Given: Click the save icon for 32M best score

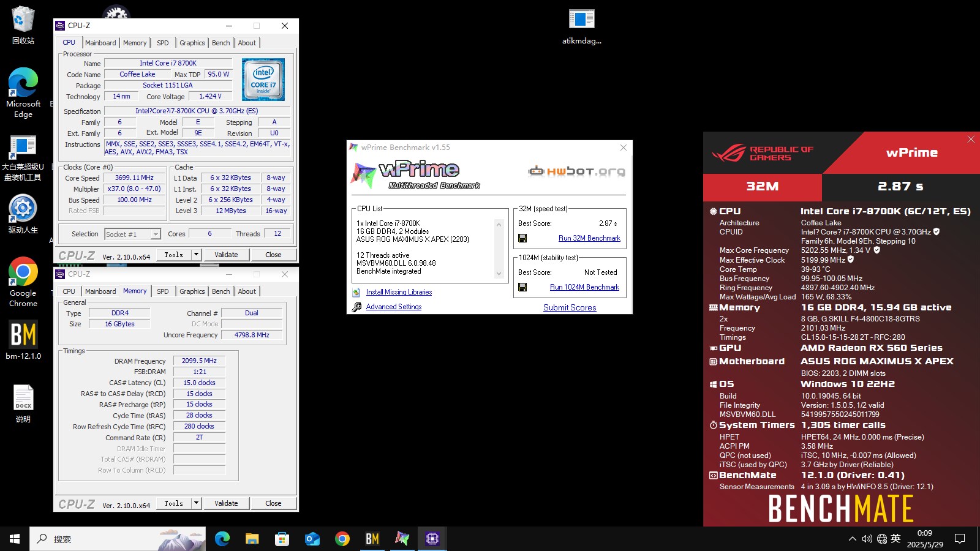Looking at the screenshot, I should coord(522,238).
